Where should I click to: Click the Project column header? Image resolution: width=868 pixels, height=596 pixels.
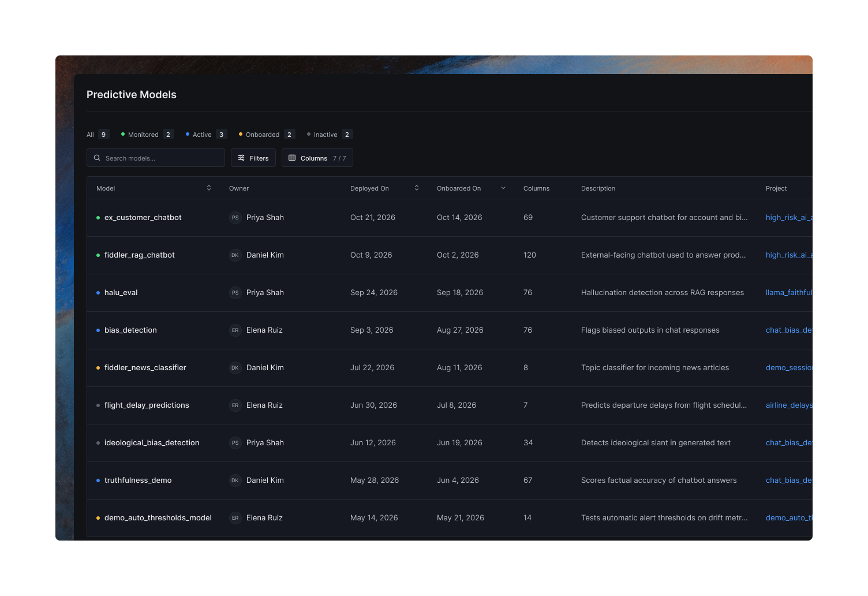776,188
